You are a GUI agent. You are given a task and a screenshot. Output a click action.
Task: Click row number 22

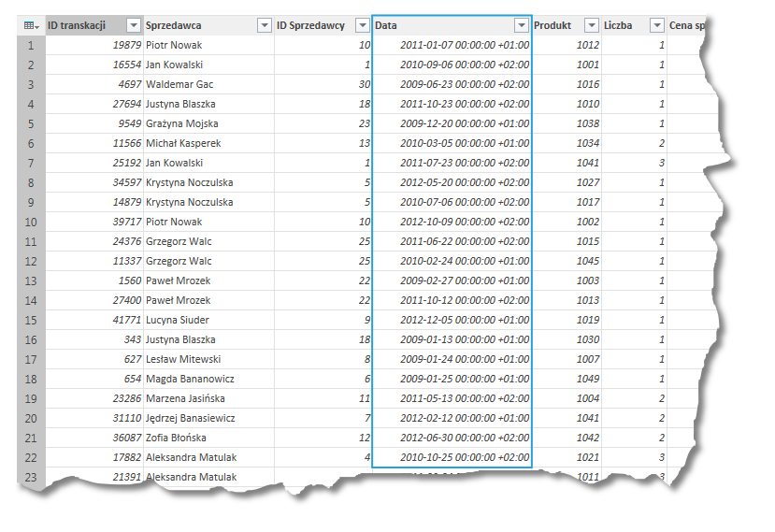click(31, 457)
